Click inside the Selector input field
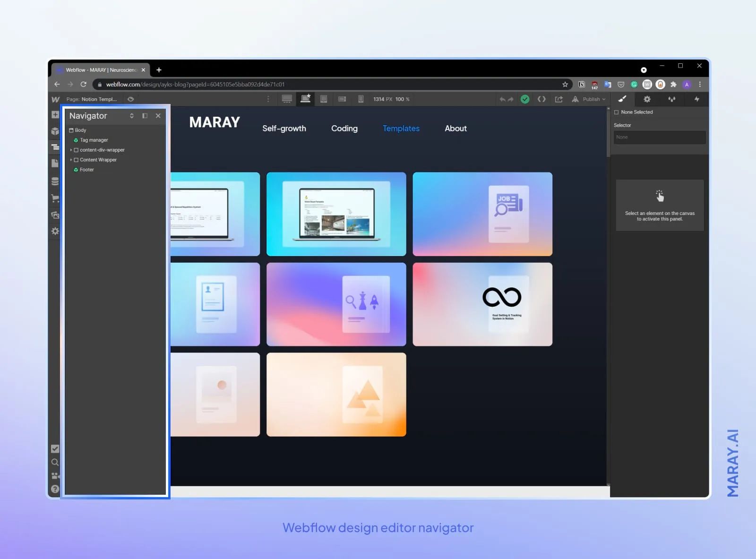The height and width of the screenshot is (559, 756). [x=659, y=137]
